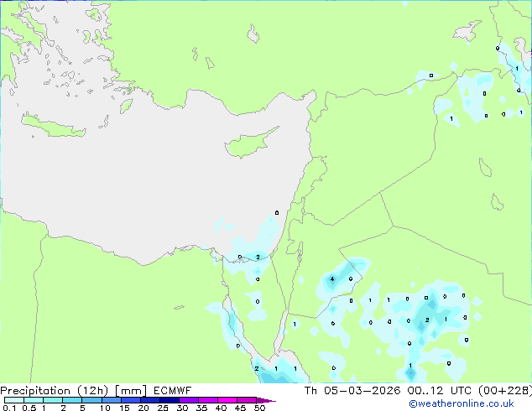This screenshot has height=411, width=532.
Task: Click the "[mm]" unit label
Action: 131,391
